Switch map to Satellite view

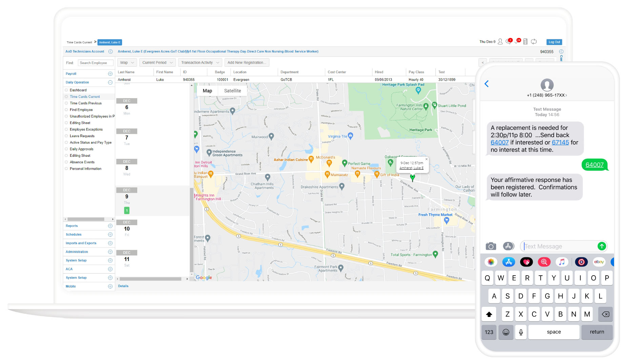pos(232,91)
